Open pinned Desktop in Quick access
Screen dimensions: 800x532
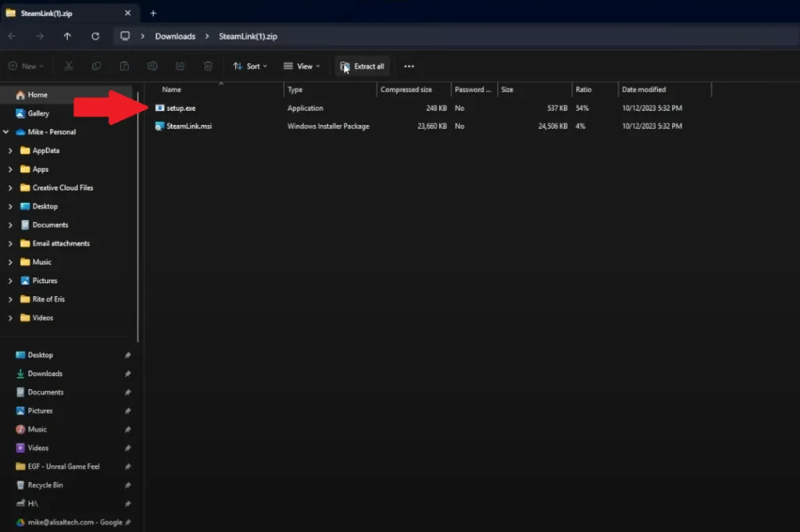[x=41, y=355]
